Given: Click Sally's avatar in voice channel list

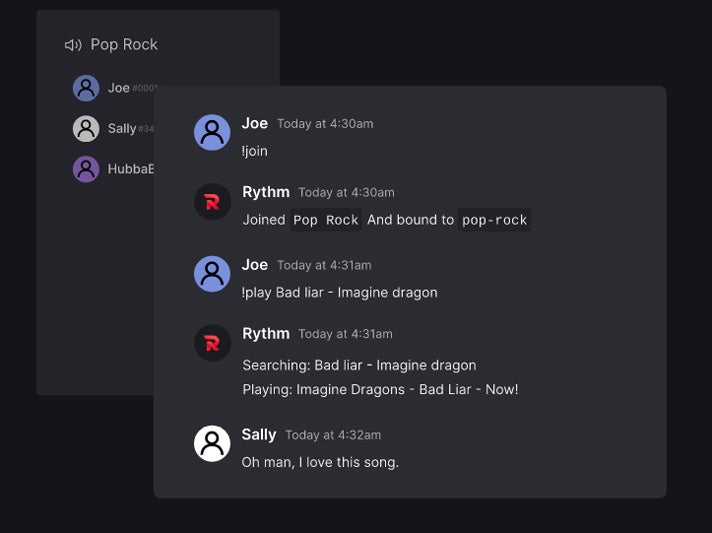Looking at the screenshot, I should (86, 128).
